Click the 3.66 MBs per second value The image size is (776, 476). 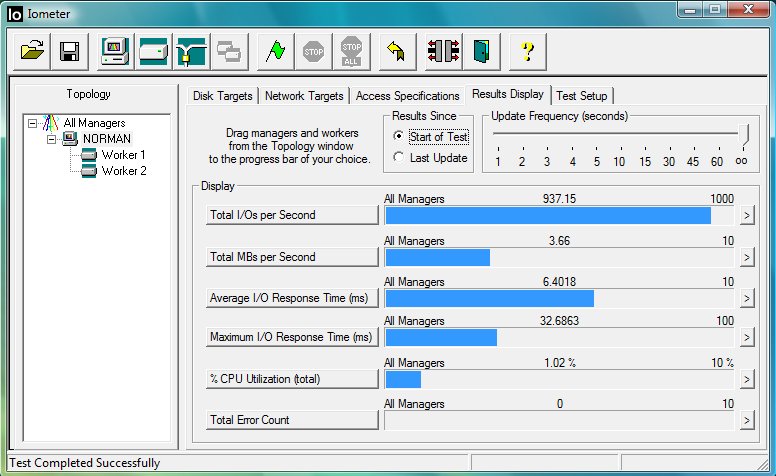click(x=559, y=241)
